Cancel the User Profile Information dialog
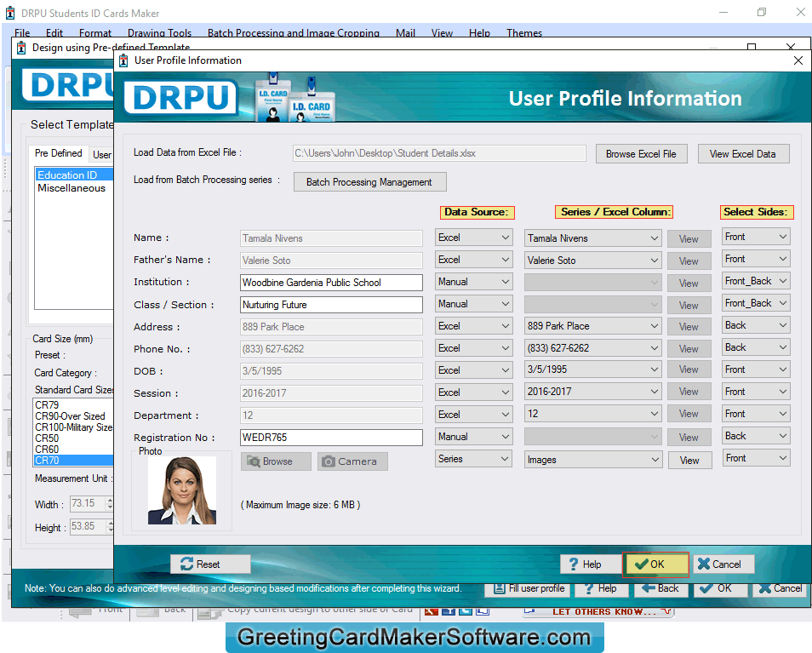The height and width of the screenshot is (653, 812). pos(723,564)
